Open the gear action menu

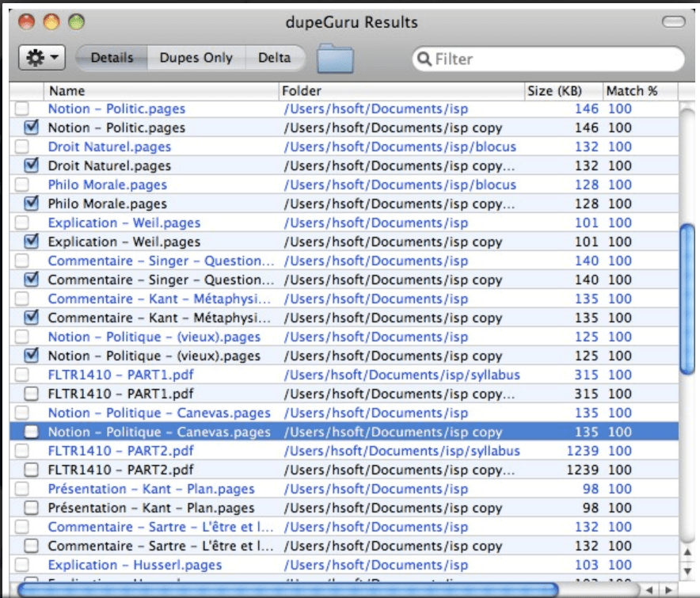(x=36, y=58)
